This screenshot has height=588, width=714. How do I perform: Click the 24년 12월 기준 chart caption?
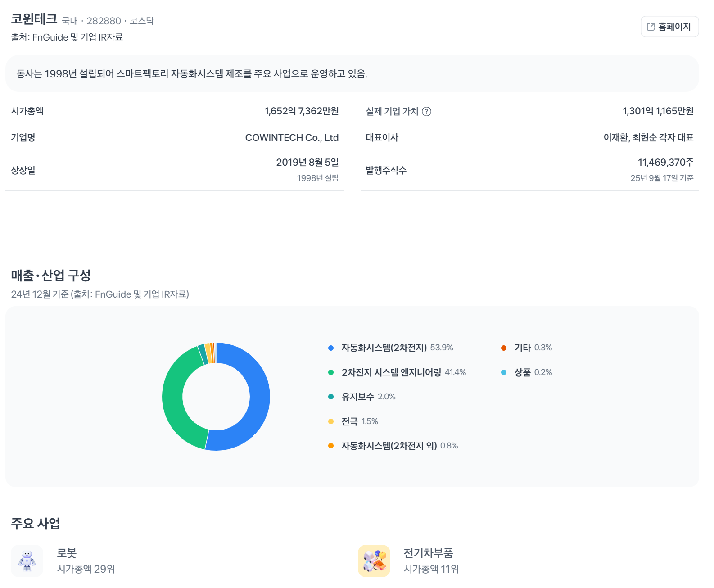click(100, 294)
